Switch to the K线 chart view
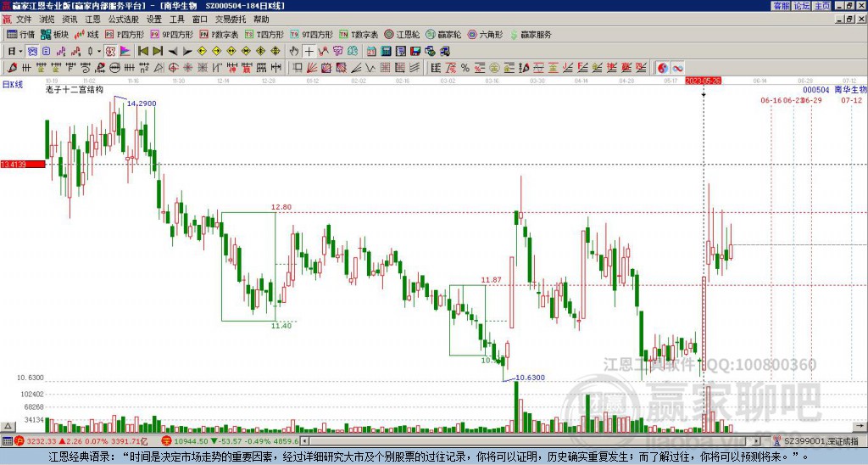 coord(86,34)
